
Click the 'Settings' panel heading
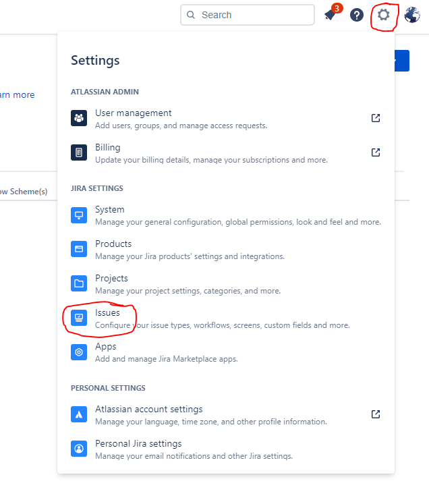coord(95,61)
